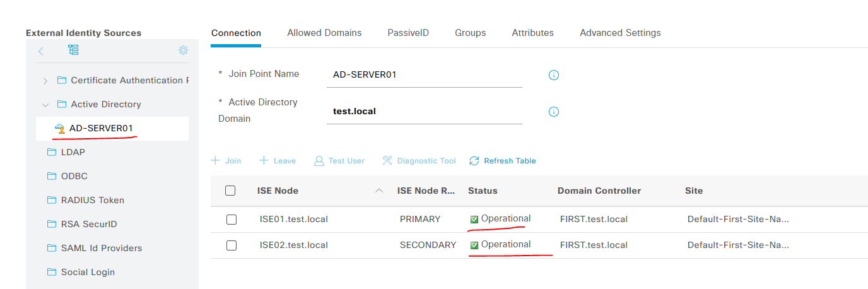The width and height of the screenshot is (868, 289).
Task: Open the Advanced Settings tab
Action: [x=620, y=33]
